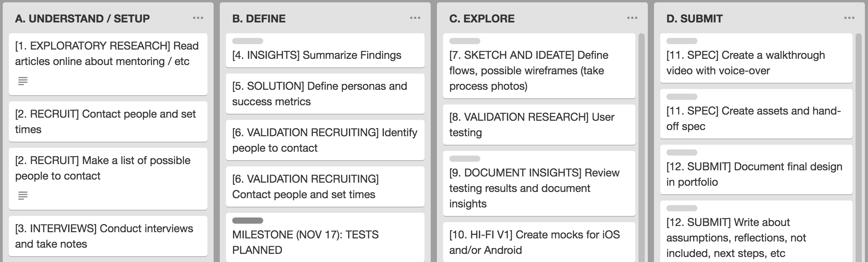Click the gray label on Summarize Findings card
This screenshot has height=262, width=868.
pos(248,41)
